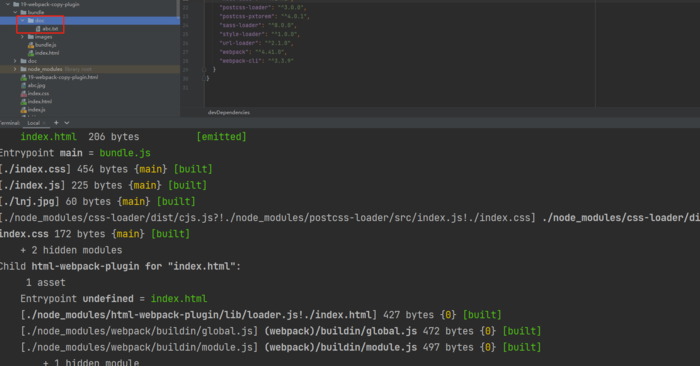Click "[./lnj.jpg] 60 bytes" terminal line
This screenshot has height=366, width=700.
(x=98, y=201)
